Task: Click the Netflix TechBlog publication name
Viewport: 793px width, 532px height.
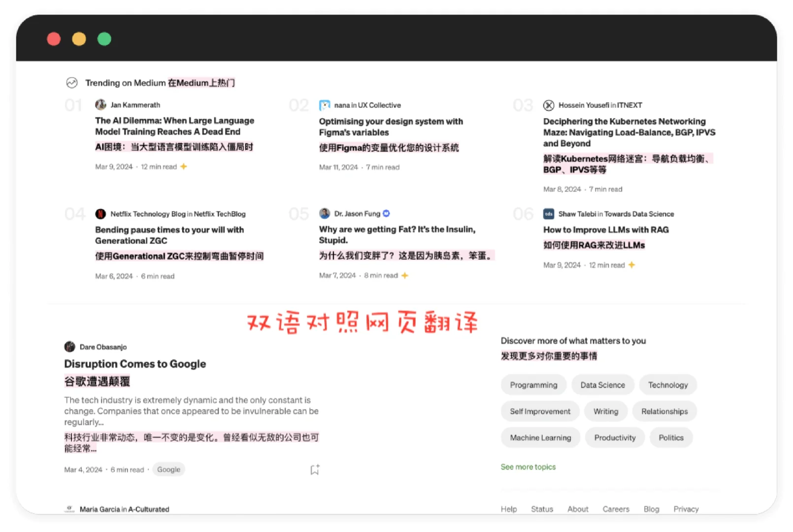Action: [x=220, y=214]
